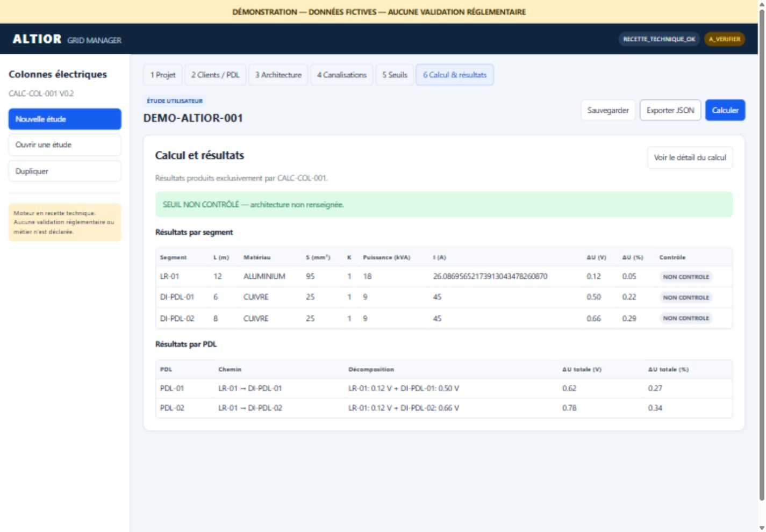Click the Moteur en recette technique notice
Viewport: 766px width, 532px height.
click(x=65, y=222)
